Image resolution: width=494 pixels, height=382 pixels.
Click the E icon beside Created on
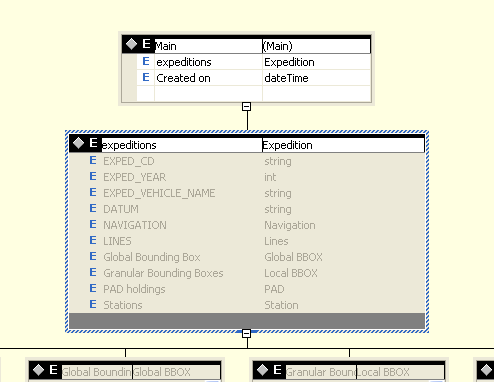[x=146, y=77]
